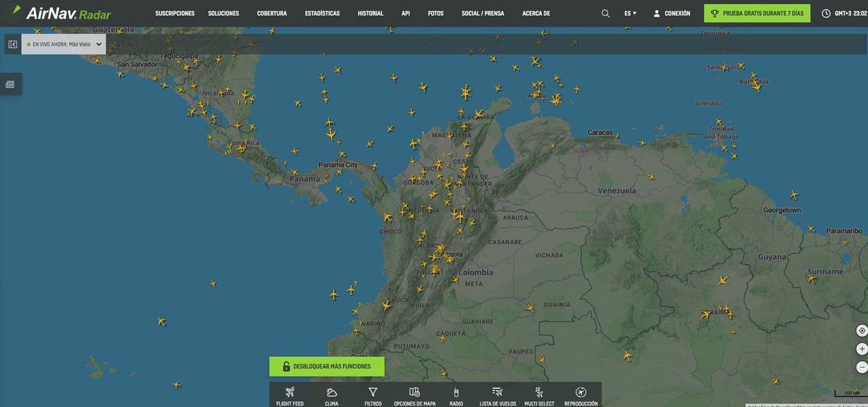The image size is (868, 407).
Task: Zoom out the map with minus button
Action: 861,366
